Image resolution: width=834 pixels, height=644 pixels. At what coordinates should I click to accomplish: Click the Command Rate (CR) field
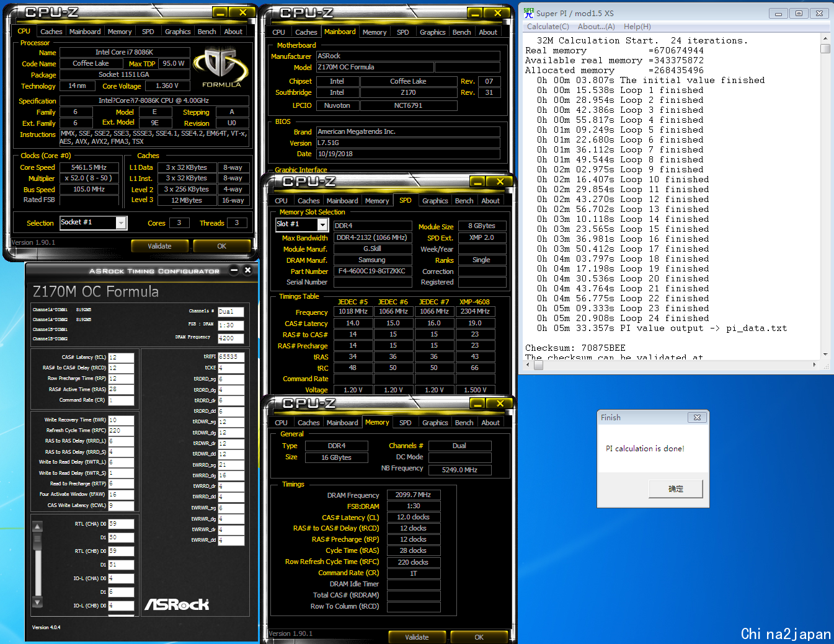pos(122,401)
